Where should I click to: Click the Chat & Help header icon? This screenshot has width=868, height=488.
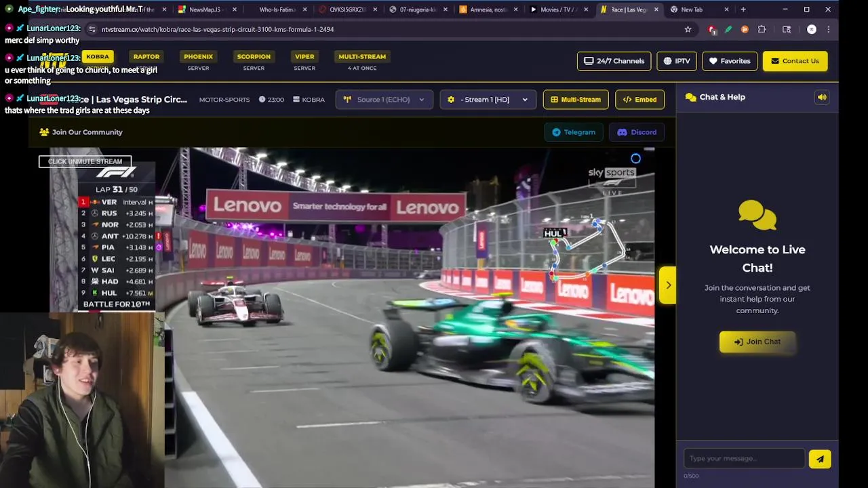(x=691, y=98)
